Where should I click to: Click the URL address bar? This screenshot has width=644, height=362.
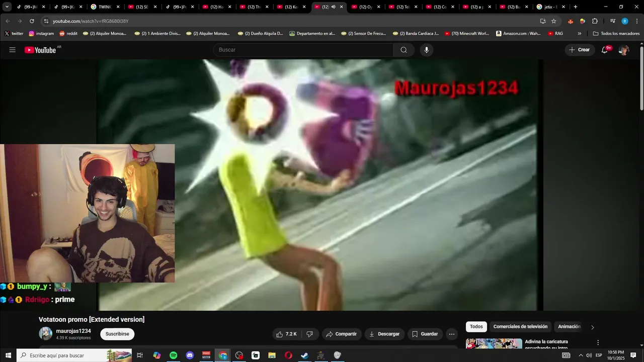292,21
